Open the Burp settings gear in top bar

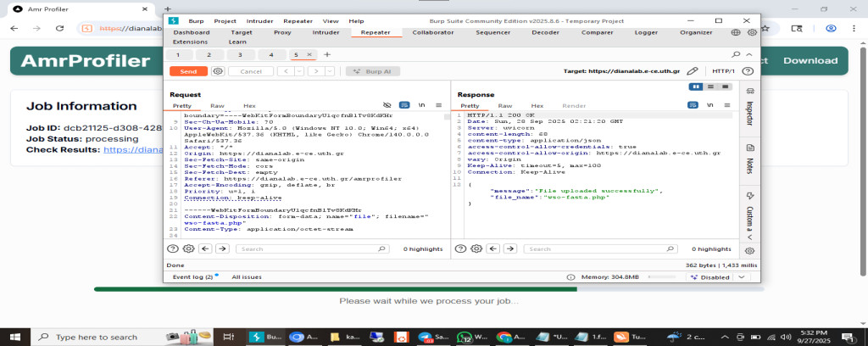[751, 32]
